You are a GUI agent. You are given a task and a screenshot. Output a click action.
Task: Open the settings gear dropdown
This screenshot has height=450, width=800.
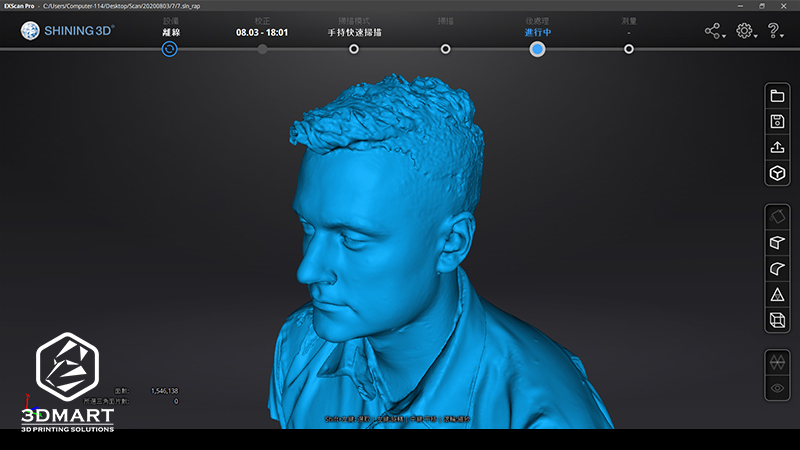(745, 32)
